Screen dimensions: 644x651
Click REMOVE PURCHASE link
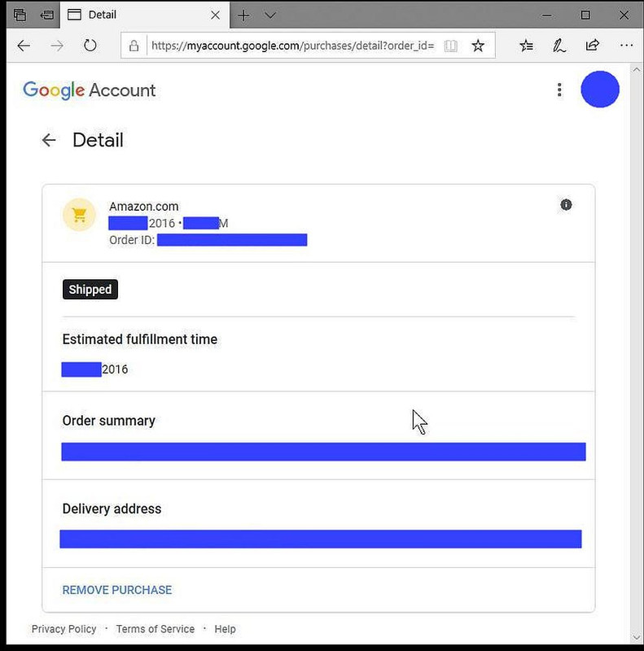click(x=117, y=590)
